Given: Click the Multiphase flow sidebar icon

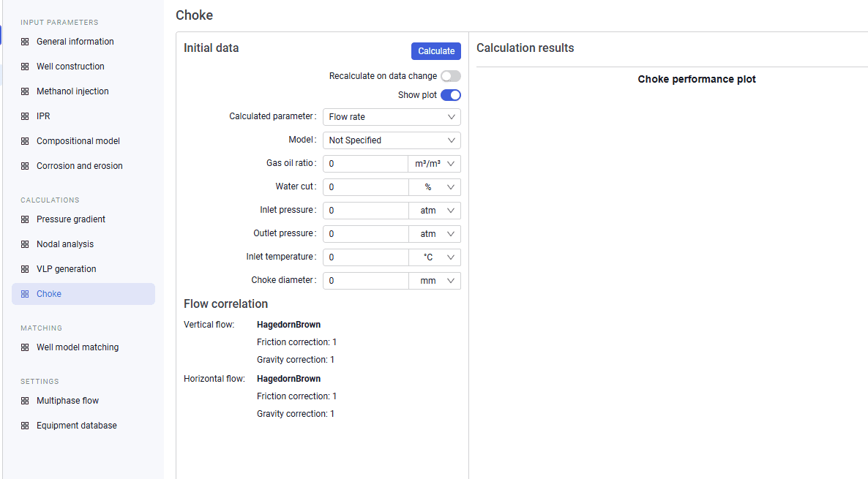Looking at the screenshot, I should point(25,401).
